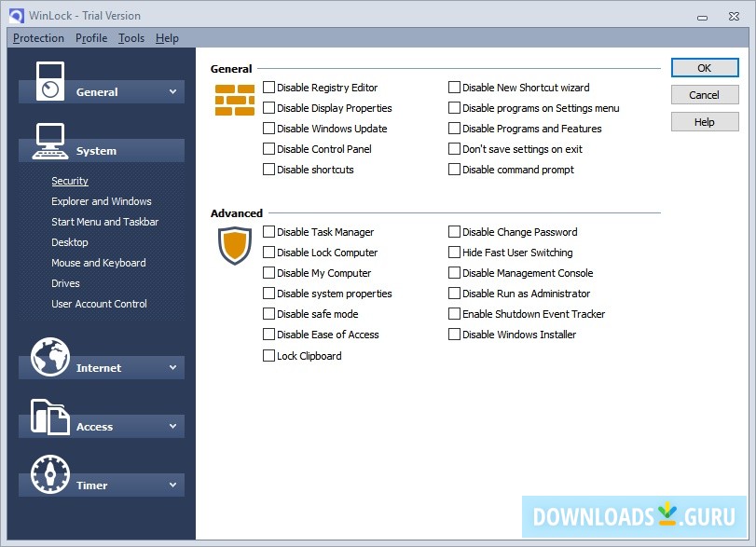Enable Disable Task Manager
Viewport: 756px width, 547px height.
click(x=268, y=231)
